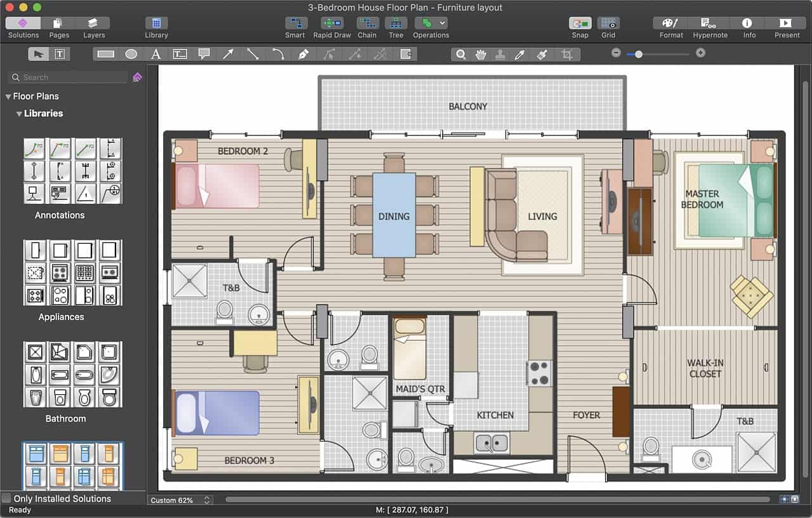This screenshot has height=518, width=812.
Task: Collapse the Floor Plans tree
Action: click(8, 96)
